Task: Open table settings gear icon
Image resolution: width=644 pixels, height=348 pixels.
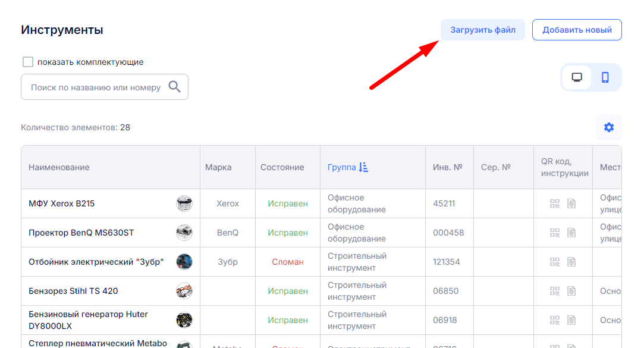Action: pyautogui.click(x=608, y=127)
